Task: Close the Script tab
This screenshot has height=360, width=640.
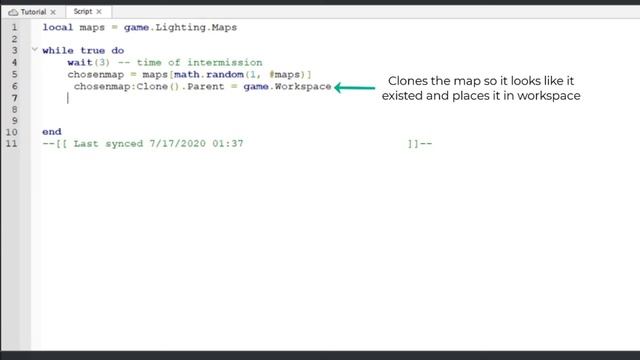Action: [99, 12]
